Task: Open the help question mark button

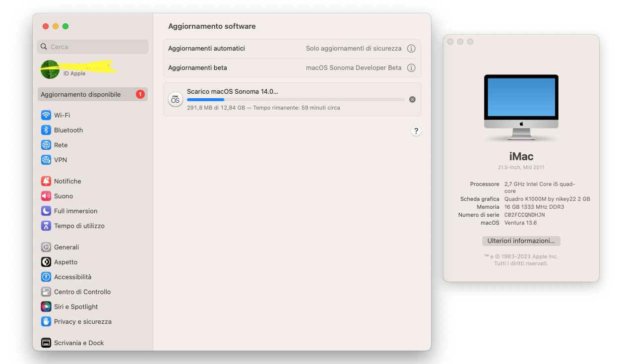Action: 416,131
